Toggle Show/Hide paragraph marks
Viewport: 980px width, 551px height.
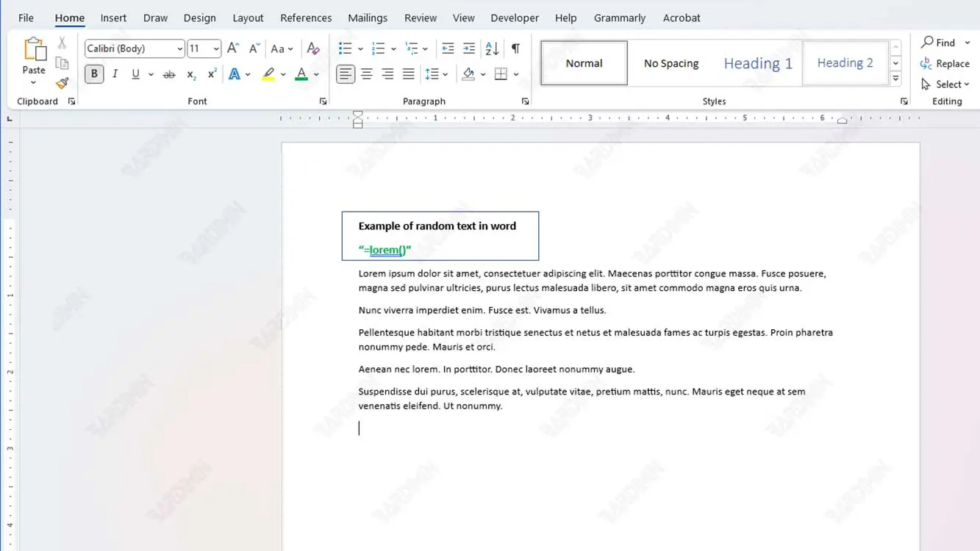[x=515, y=48]
